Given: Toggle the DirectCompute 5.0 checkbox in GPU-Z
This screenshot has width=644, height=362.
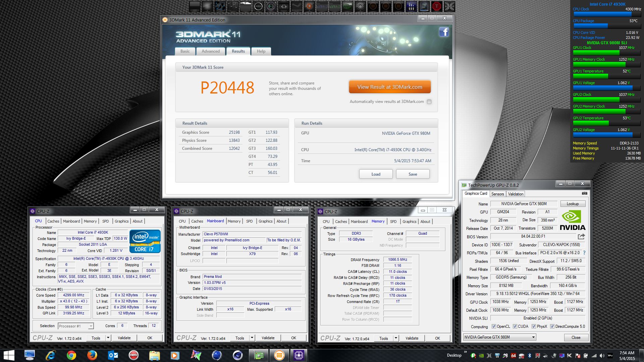Looking at the screenshot, I should [552, 326].
